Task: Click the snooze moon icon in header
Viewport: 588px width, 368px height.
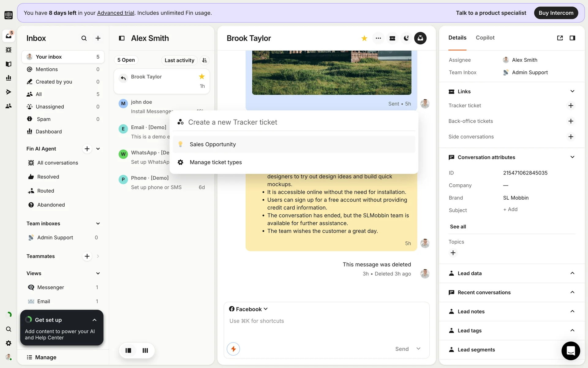Action: [406, 38]
